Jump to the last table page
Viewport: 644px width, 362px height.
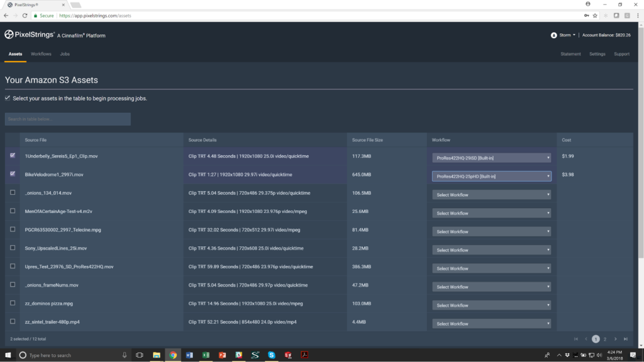(x=626, y=339)
